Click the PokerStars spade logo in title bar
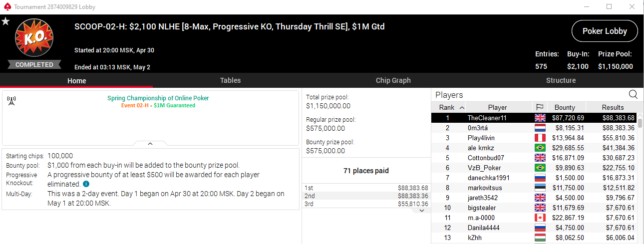644x244 pixels. point(6,7)
